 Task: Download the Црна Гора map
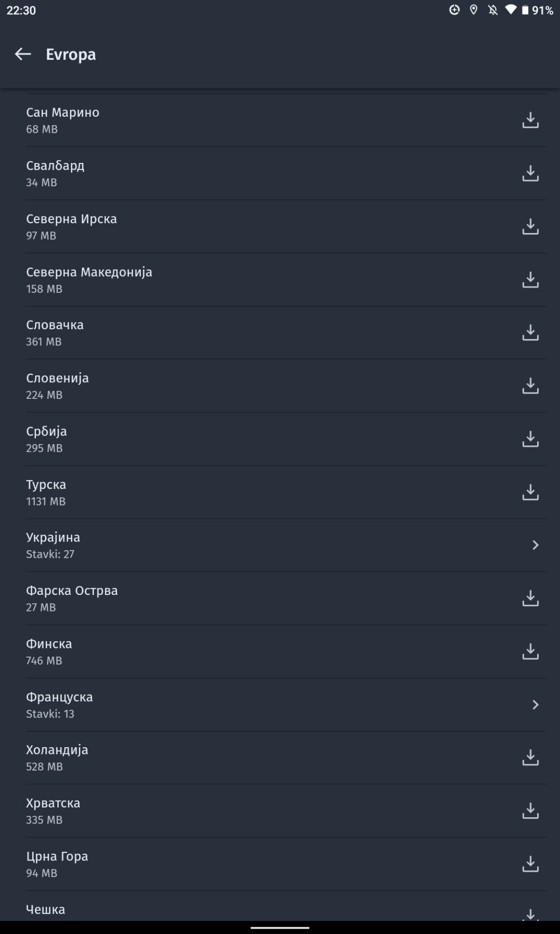(x=530, y=864)
